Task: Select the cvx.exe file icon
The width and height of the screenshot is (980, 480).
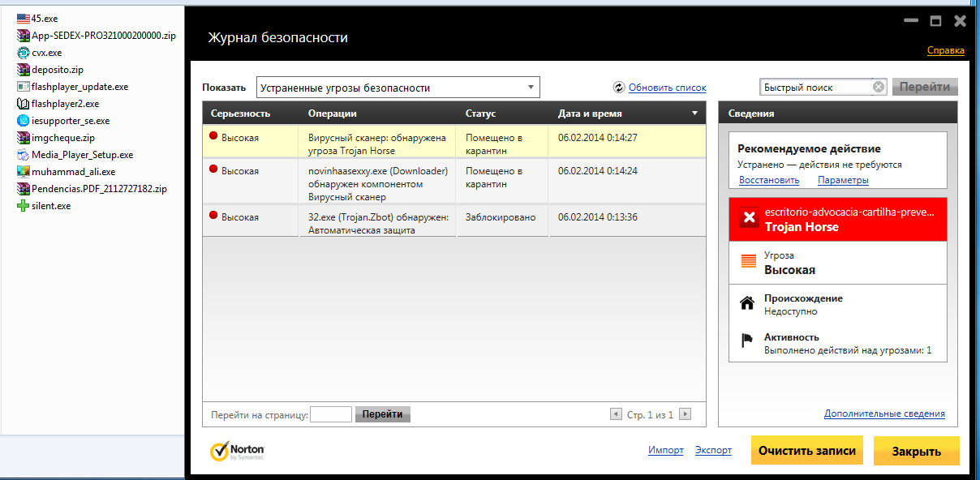Action: coord(24,53)
